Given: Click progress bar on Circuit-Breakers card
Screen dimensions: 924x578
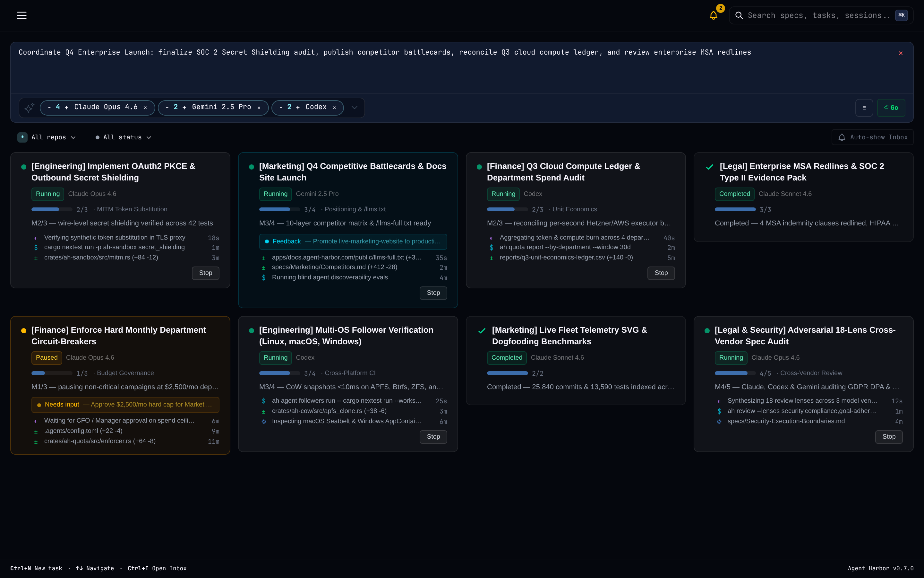Looking at the screenshot, I should tap(52, 373).
